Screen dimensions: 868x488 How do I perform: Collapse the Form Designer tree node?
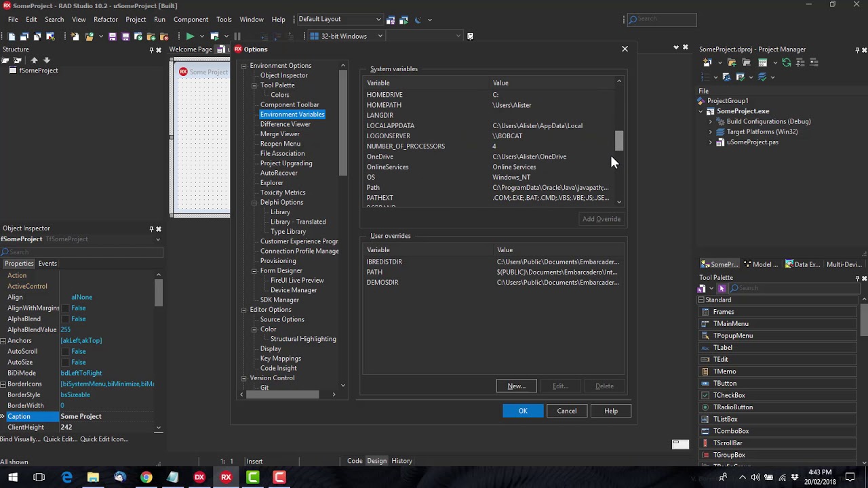click(254, 270)
